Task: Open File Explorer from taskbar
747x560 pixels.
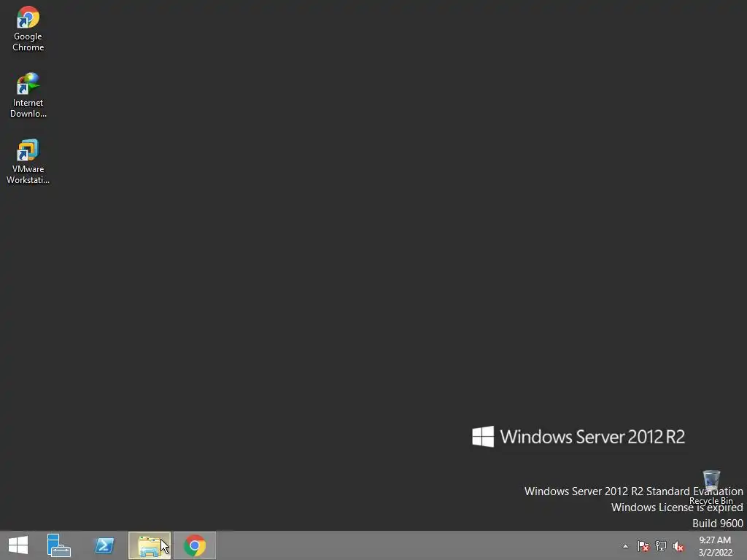Action: point(150,545)
